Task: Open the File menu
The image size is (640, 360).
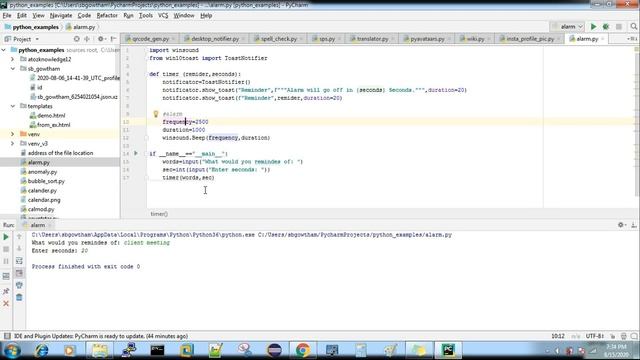Action: pos(7,16)
